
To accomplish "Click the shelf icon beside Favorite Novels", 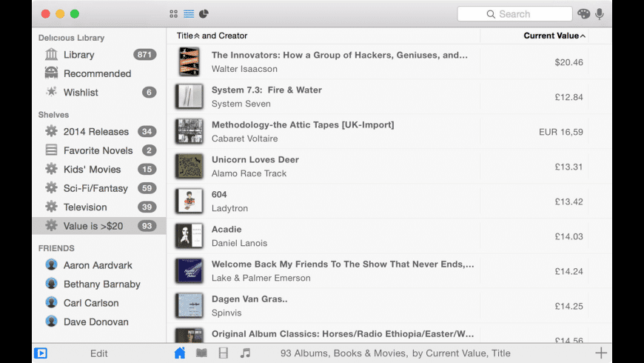I will point(51,150).
